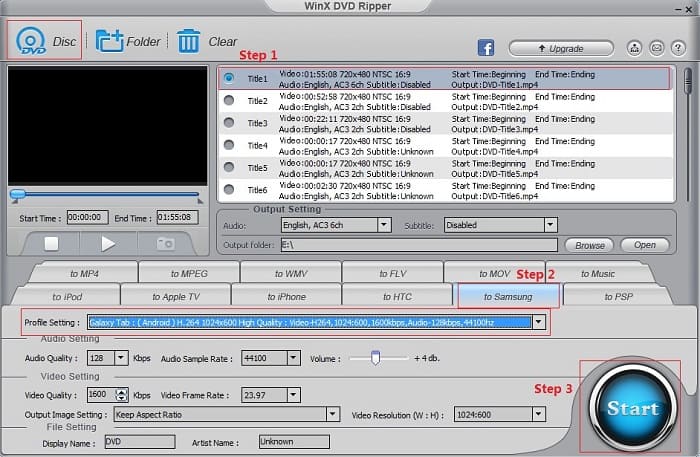Screen dimensions: 700x457
Task: Stop preview playback
Action: click(x=51, y=244)
